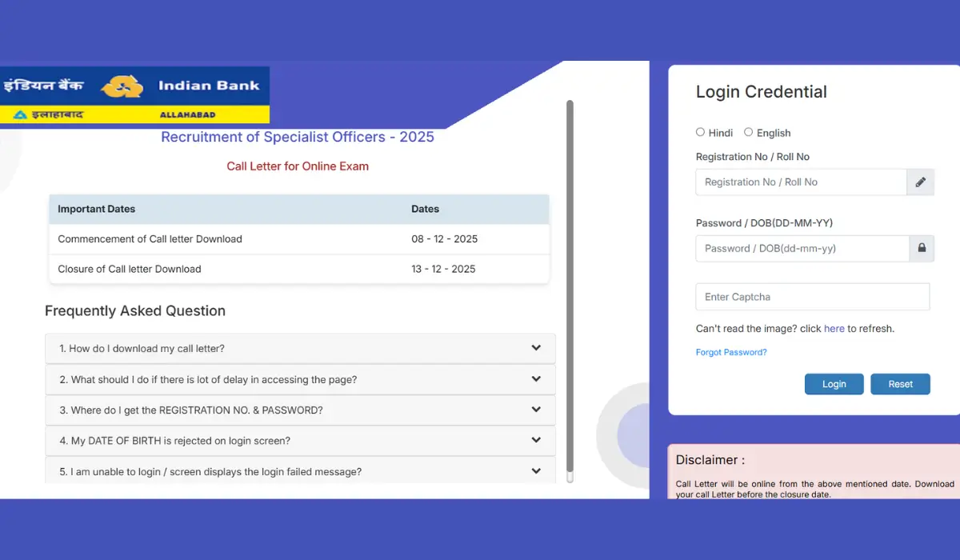The height and width of the screenshot is (560, 960).
Task: Click the pencil icon beside Registration No field
Action: [x=920, y=182]
